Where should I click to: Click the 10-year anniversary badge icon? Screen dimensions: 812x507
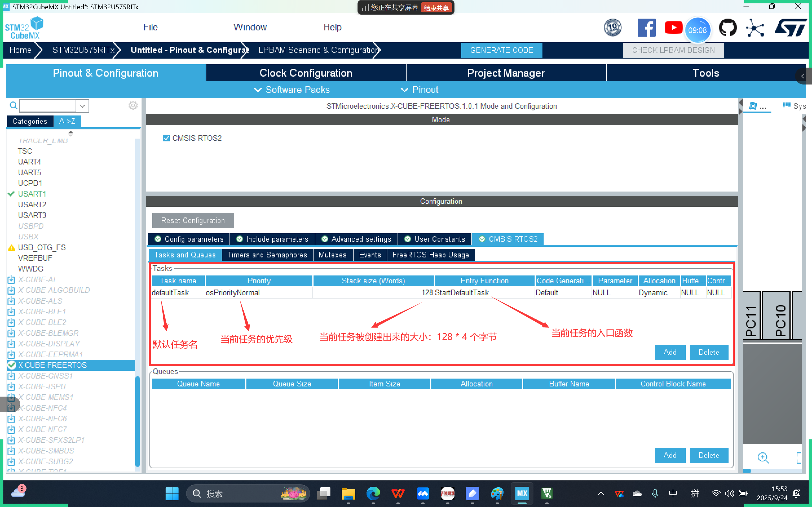point(612,28)
